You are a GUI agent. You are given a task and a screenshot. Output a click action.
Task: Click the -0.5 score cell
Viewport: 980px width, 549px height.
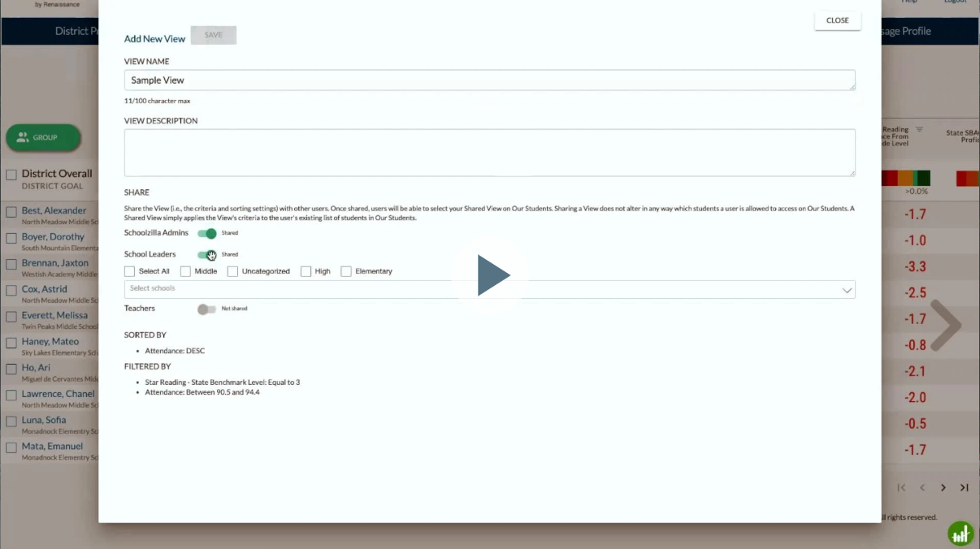pos(915,424)
